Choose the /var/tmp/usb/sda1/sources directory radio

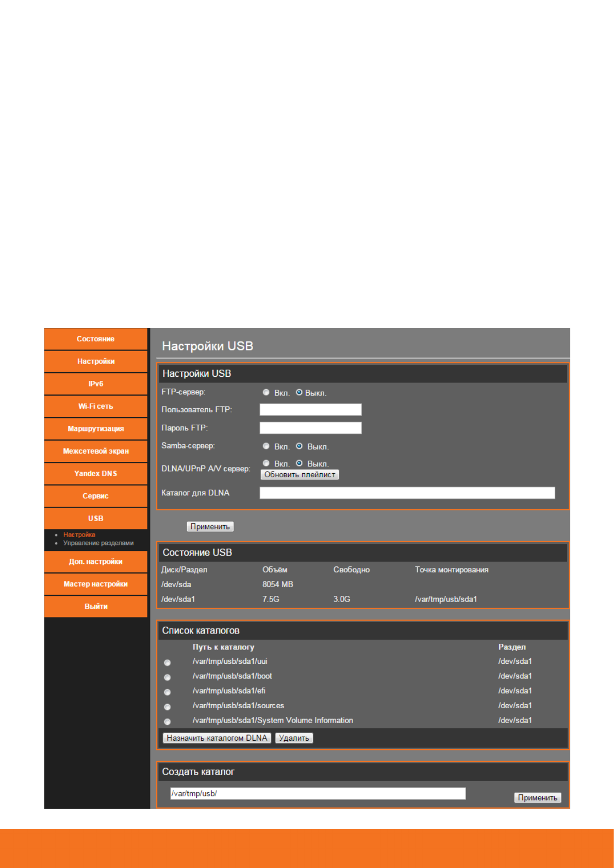point(167,707)
